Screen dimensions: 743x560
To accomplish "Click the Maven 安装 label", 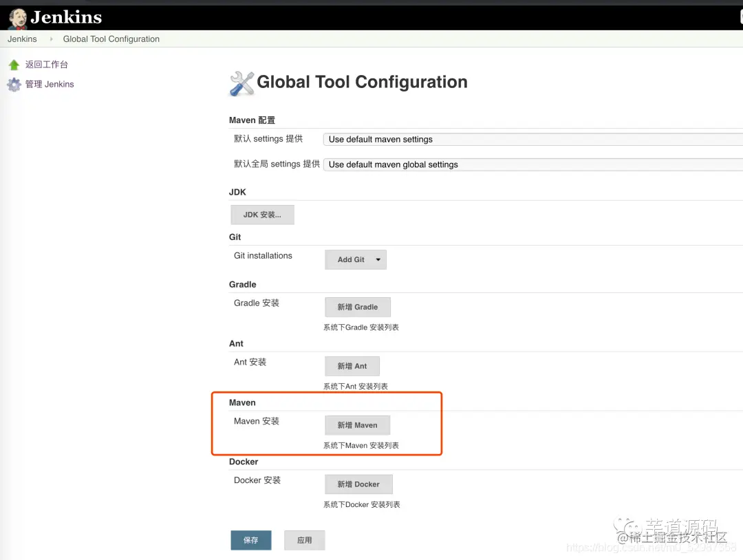I will (x=257, y=421).
